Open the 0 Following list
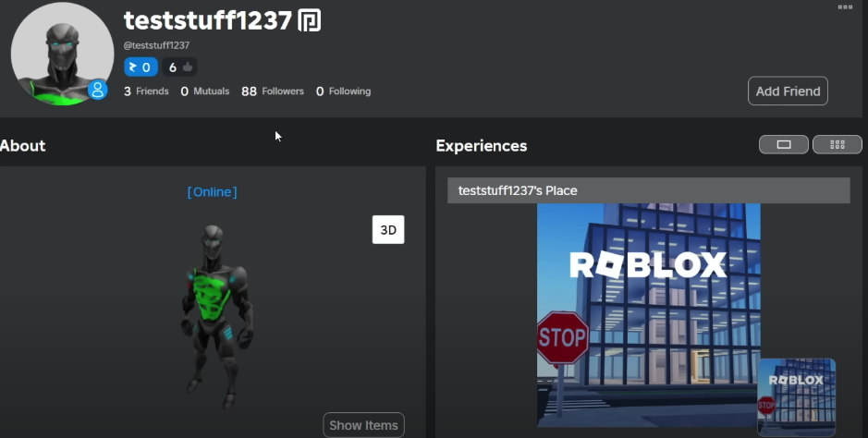 pyautogui.click(x=343, y=91)
